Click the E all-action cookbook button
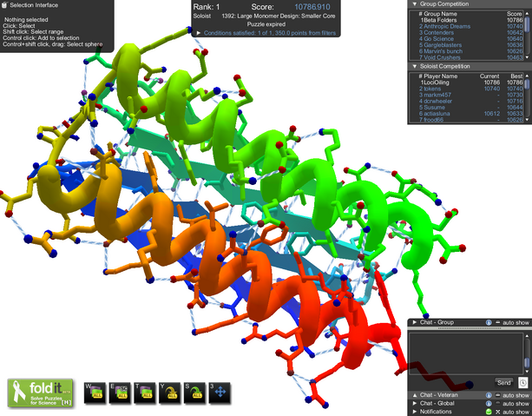 [121, 393]
